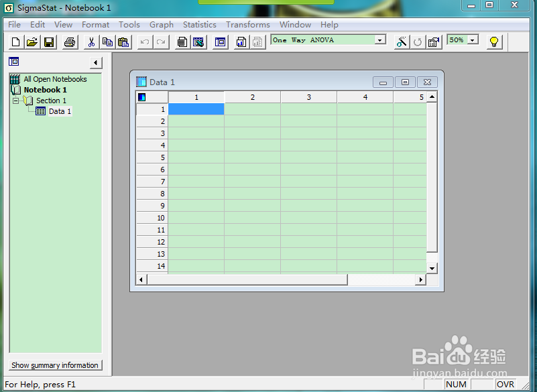
Task: Click the create graph icon
Action: point(241,42)
